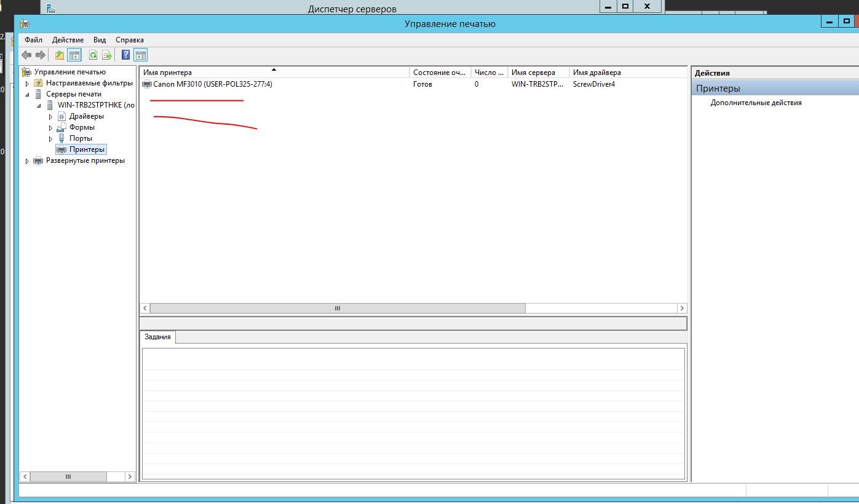Click the Драйверы node icon

coord(62,116)
